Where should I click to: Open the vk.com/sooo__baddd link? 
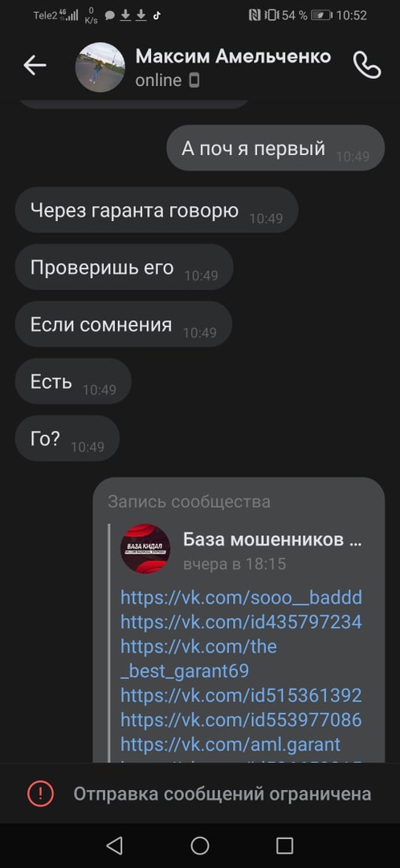[x=241, y=597]
